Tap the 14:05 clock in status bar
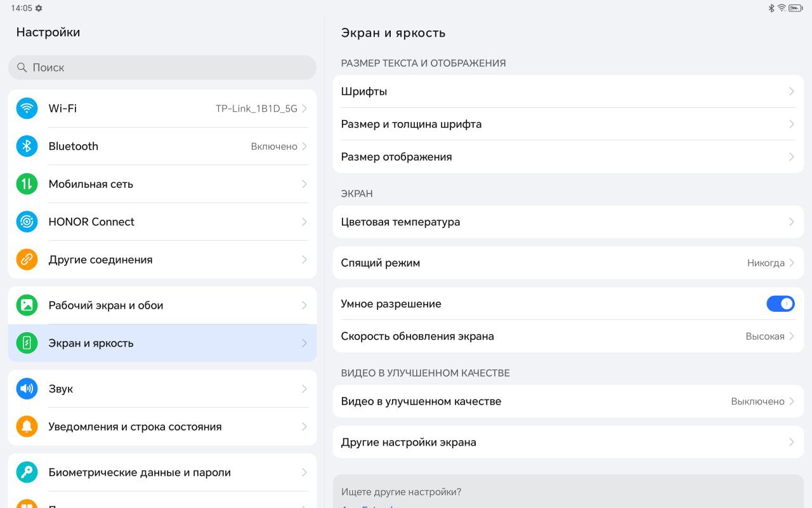The width and height of the screenshot is (812, 508). (22, 8)
